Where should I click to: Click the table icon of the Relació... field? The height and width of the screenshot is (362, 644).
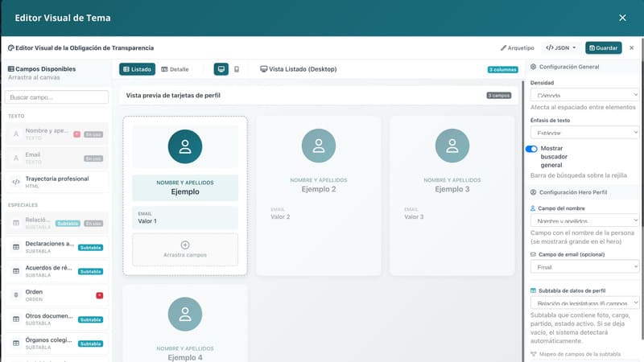coord(16,223)
